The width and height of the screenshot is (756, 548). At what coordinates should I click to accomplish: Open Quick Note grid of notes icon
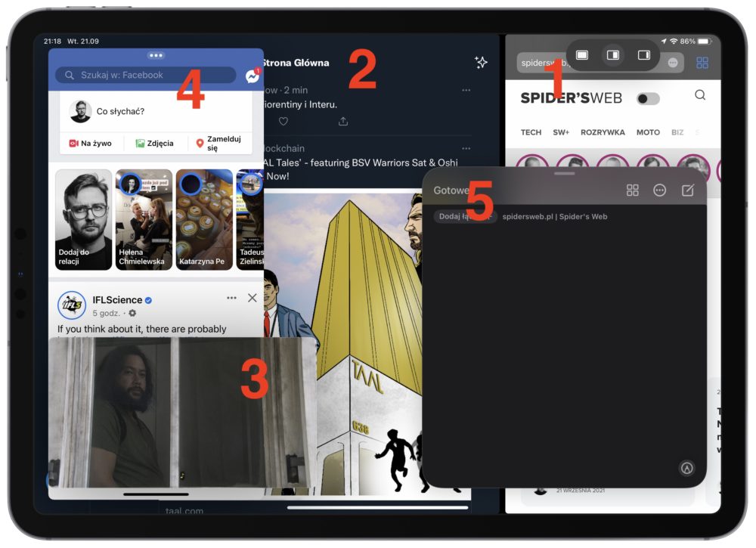pyautogui.click(x=632, y=190)
